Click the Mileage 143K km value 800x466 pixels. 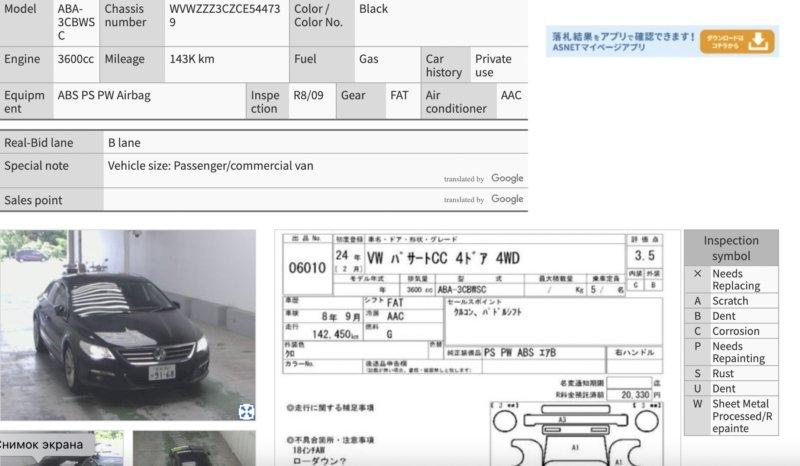tap(192, 59)
